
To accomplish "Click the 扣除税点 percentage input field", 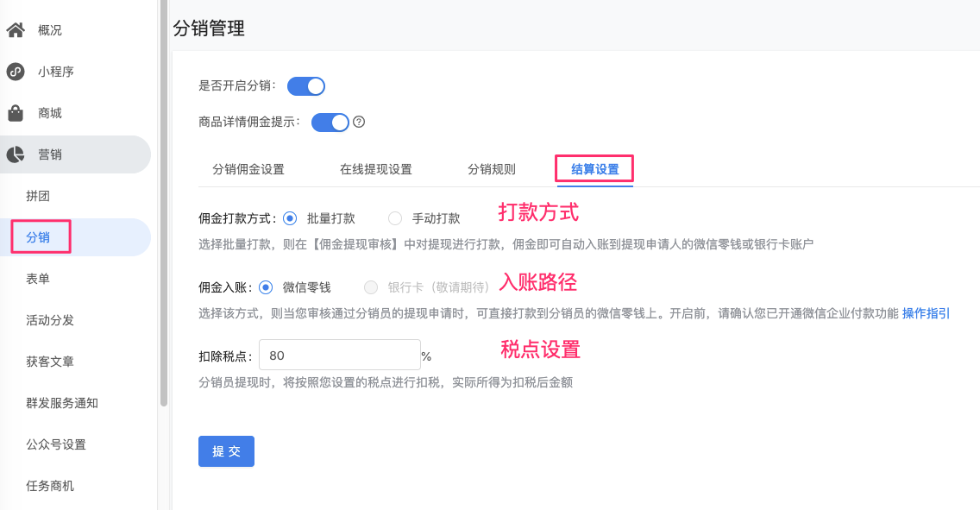I will [340, 355].
